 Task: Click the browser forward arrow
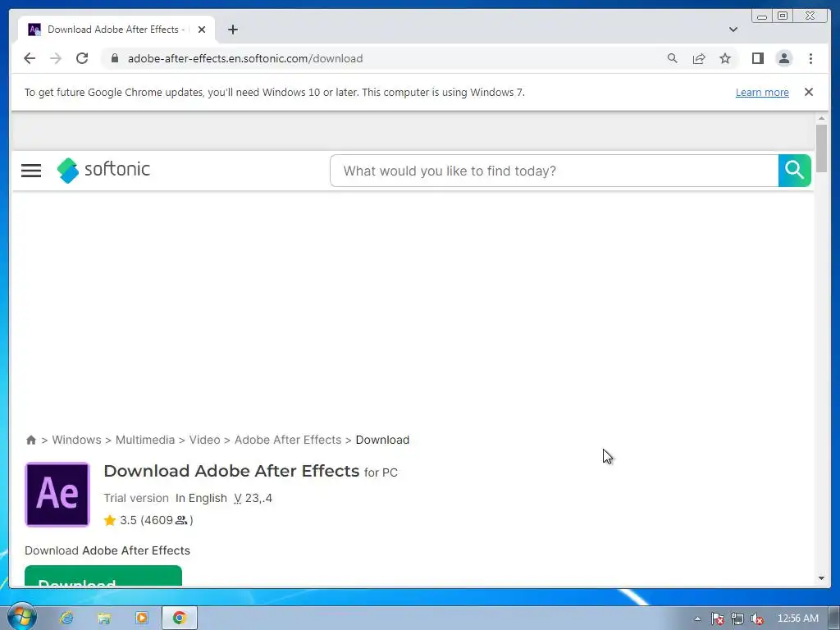[56, 58]
